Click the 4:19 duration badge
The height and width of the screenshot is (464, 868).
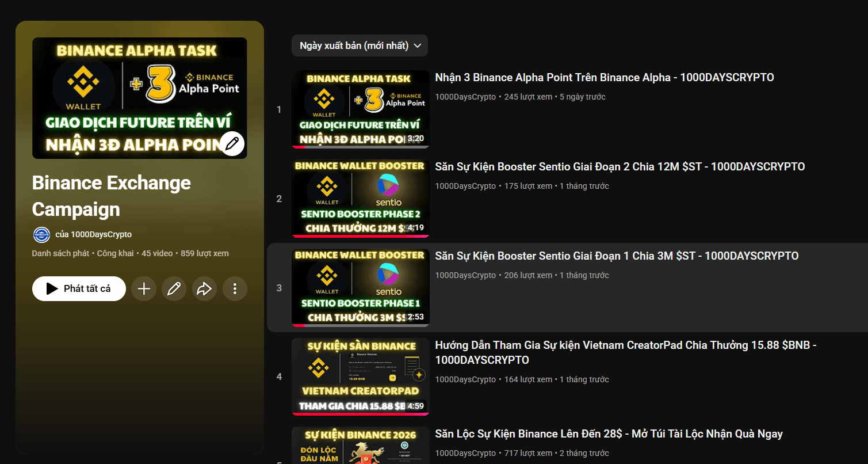[x=415, y=228]
